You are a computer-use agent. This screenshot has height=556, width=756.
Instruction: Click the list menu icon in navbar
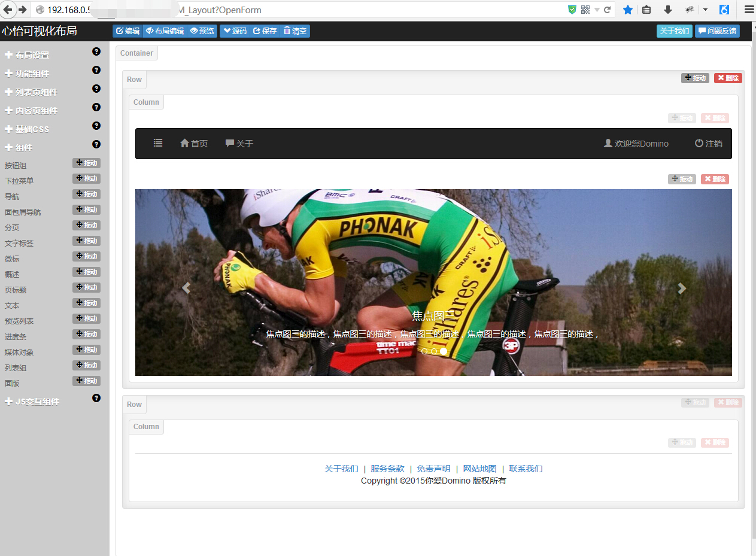click(x=158, y=143)
